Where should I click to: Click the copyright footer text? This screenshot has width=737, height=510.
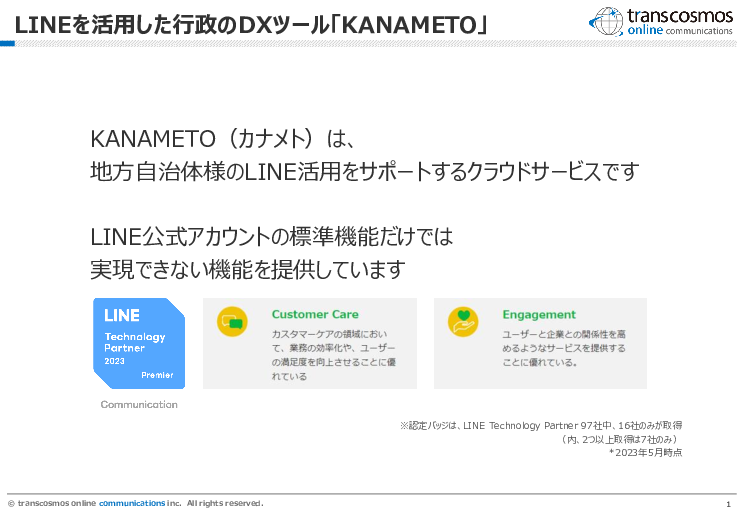coord(136,503)
